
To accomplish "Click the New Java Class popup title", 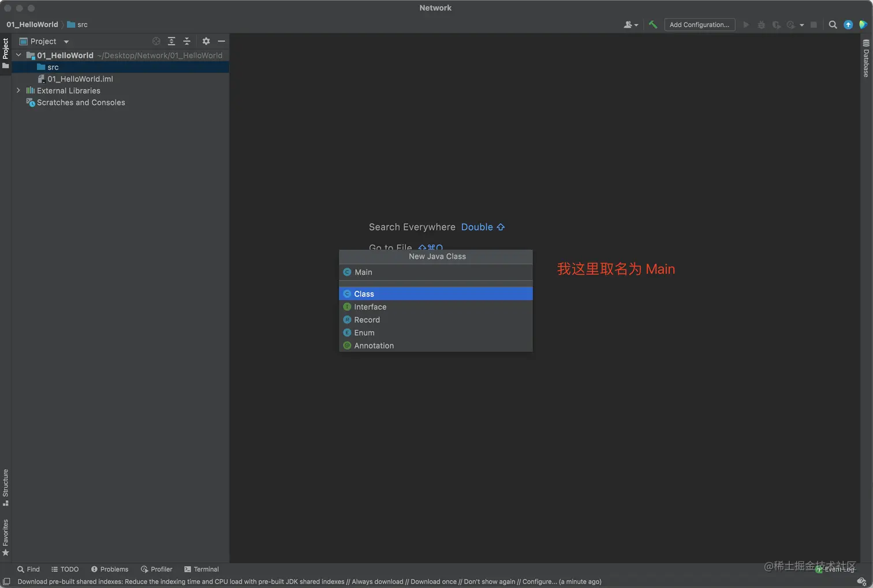I will pos(437,257).
